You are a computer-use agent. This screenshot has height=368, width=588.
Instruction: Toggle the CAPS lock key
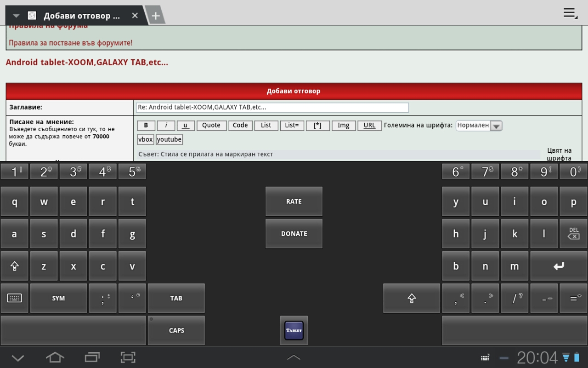[176, 330]
